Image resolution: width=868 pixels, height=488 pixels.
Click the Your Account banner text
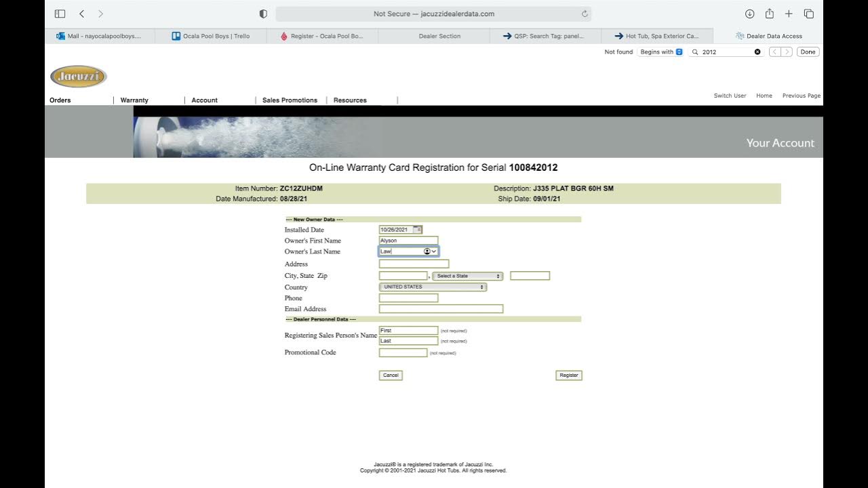(780, 143)
